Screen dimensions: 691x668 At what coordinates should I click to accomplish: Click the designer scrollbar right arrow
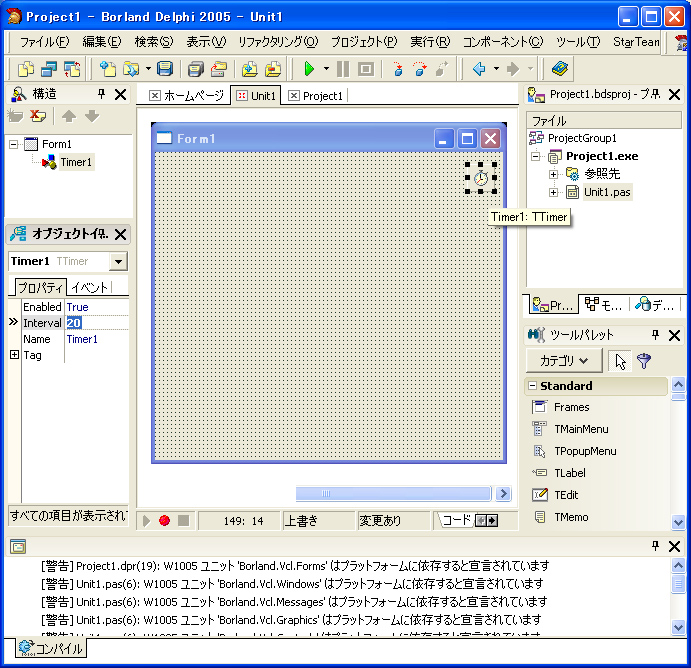click(503, 494)
